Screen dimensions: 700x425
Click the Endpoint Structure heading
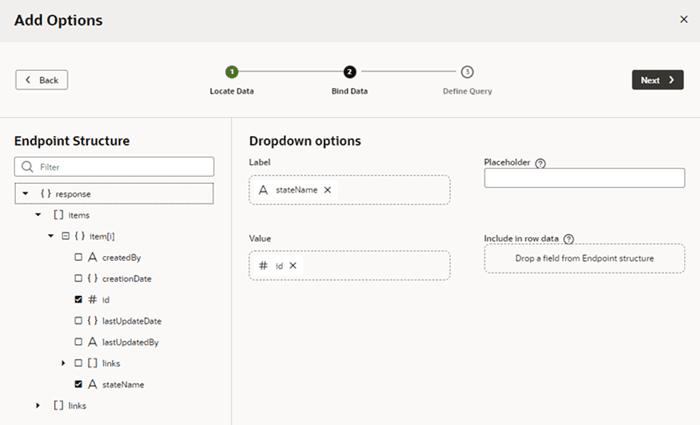72,141
